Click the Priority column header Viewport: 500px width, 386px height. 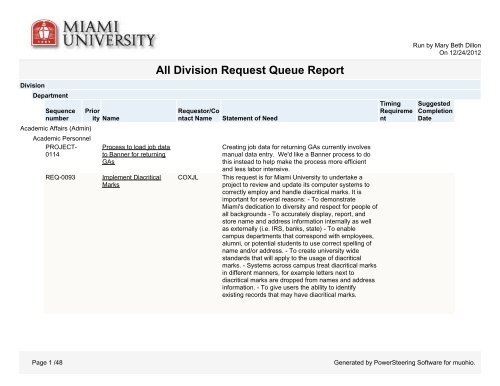[x=92, y=114]
